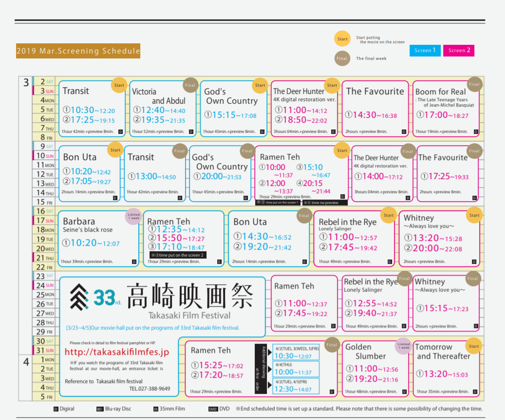The width and height of the screenshot is (505, 420).
Task: Click the 10:20~12:07 Barbara showtime
Action: (x=91, y=243)
